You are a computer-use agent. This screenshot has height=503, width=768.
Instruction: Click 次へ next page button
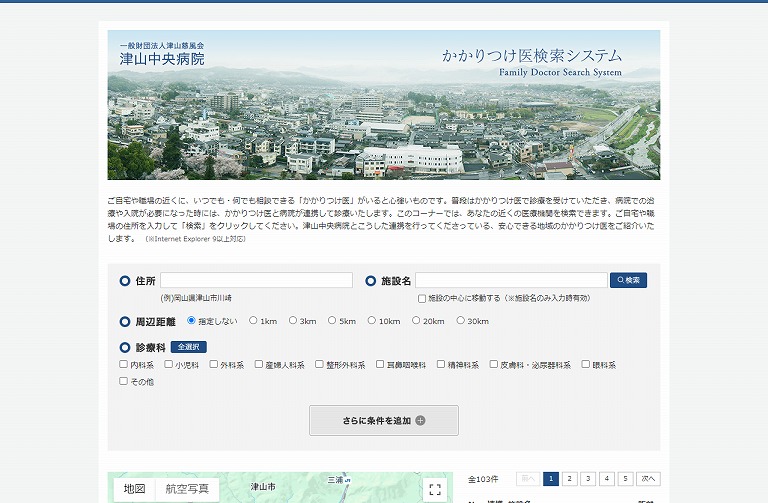pyautogui.click(x=649, y=479)
